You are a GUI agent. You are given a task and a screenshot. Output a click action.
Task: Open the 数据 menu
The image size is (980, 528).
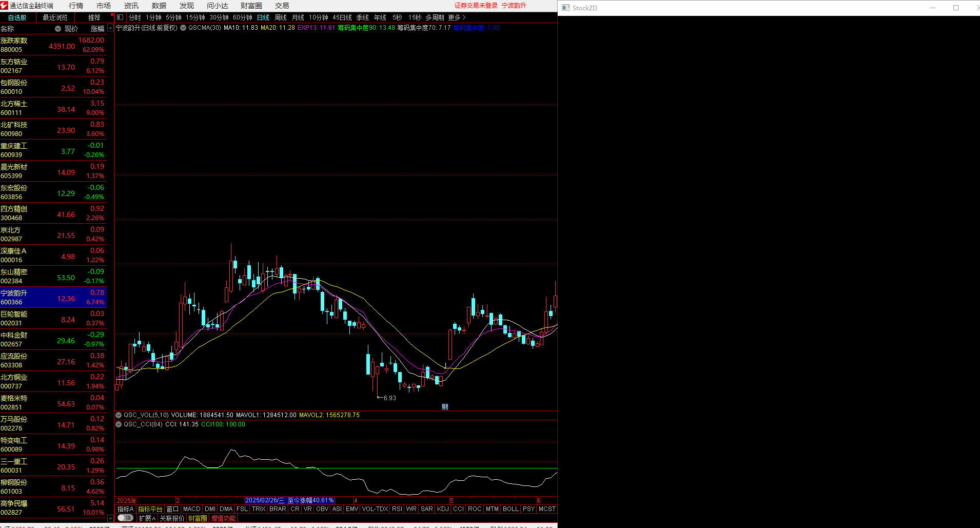(159, 6)
